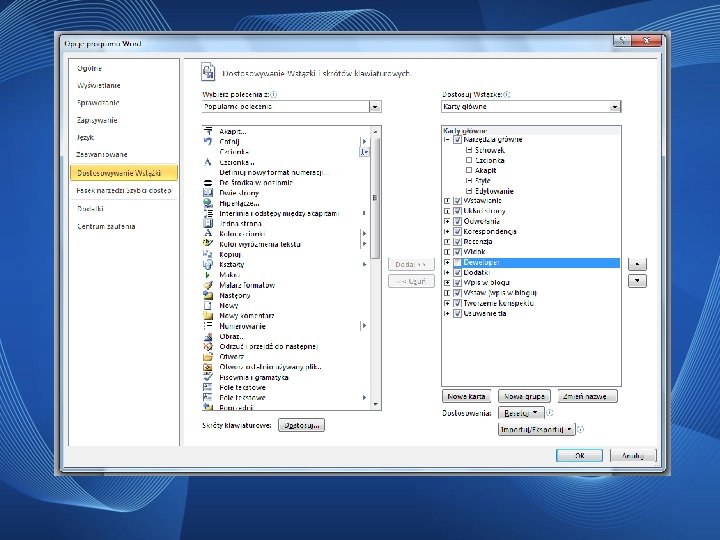Click the Zmień nazwę button

[587, 396]
